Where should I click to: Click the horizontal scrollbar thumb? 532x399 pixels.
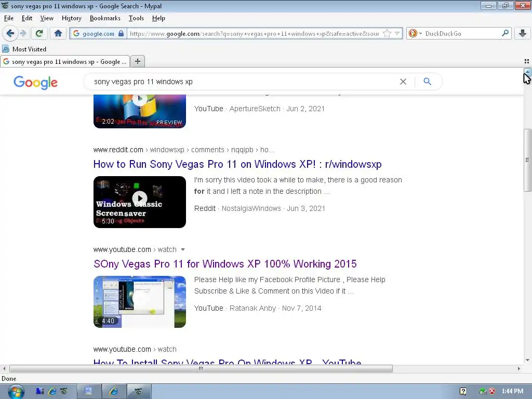201,368
